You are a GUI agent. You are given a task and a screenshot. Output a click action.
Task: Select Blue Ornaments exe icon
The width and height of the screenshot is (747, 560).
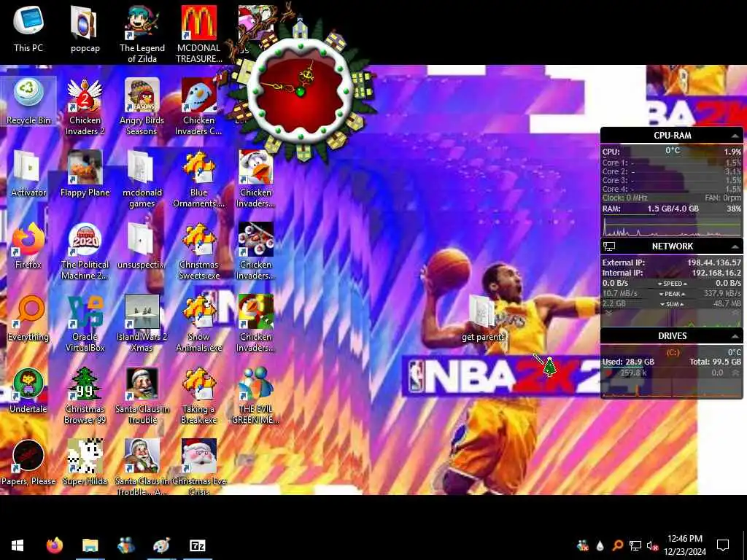[198, 179]
